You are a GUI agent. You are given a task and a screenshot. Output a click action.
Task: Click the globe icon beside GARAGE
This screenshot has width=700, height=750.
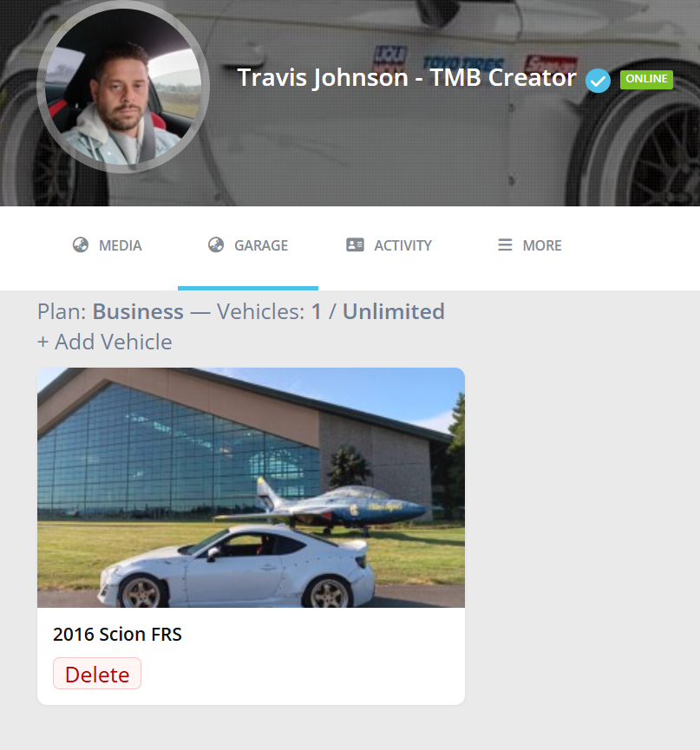(x=216, y=245)
